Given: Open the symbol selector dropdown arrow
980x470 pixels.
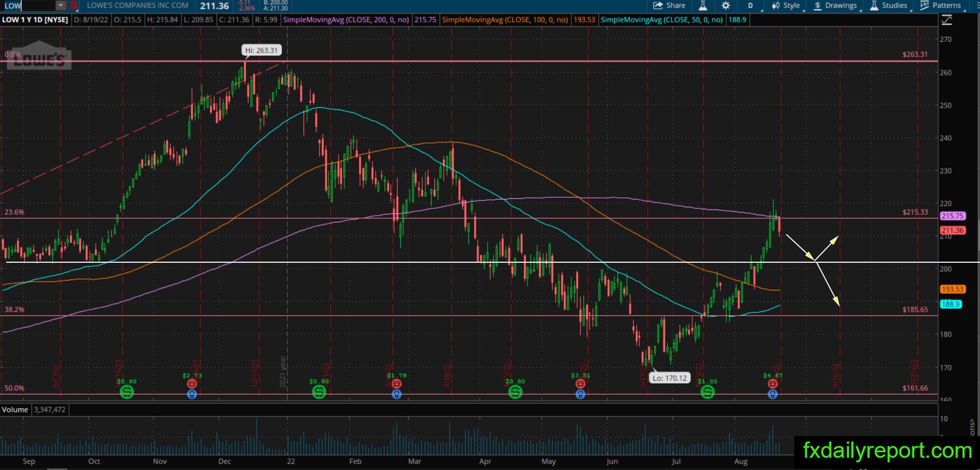Looking at the screenshot, I should 61,6.
